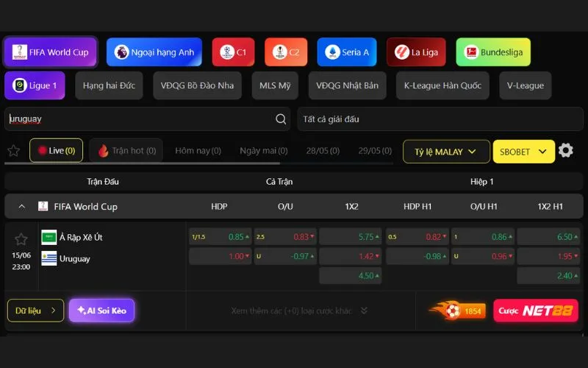
Task: Open the settings gear icon
Action: 565,151
